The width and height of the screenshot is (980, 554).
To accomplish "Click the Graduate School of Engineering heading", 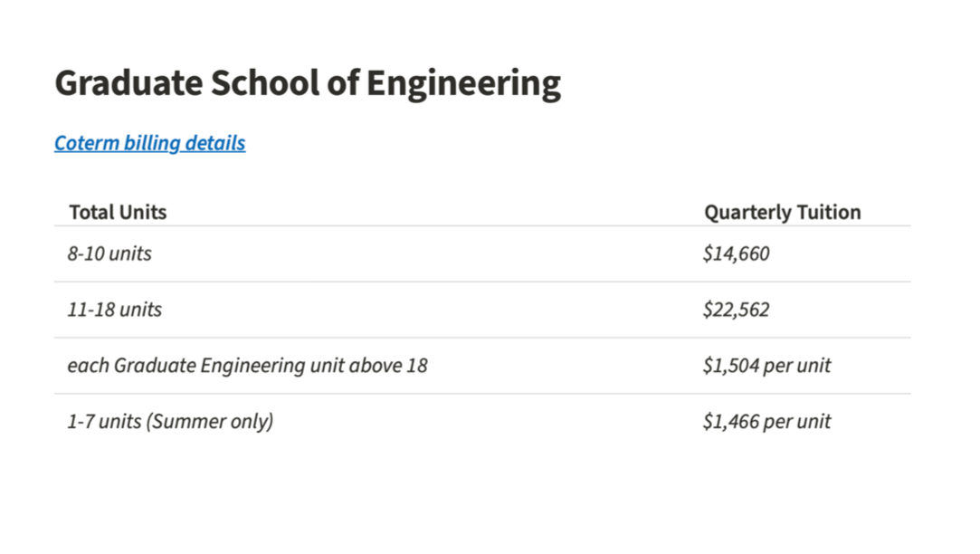I will [308, 83].
